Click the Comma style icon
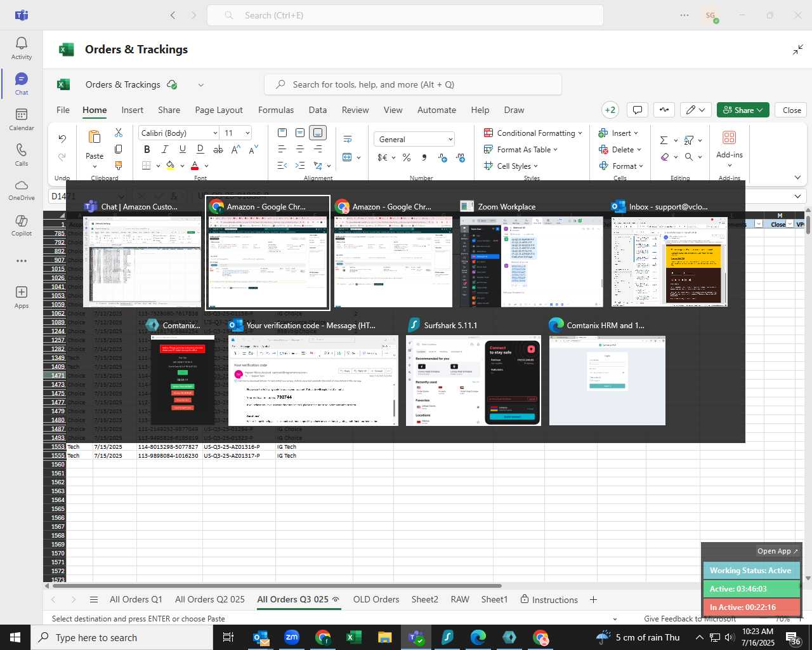The image size is (812, 650). click(424, 157)
